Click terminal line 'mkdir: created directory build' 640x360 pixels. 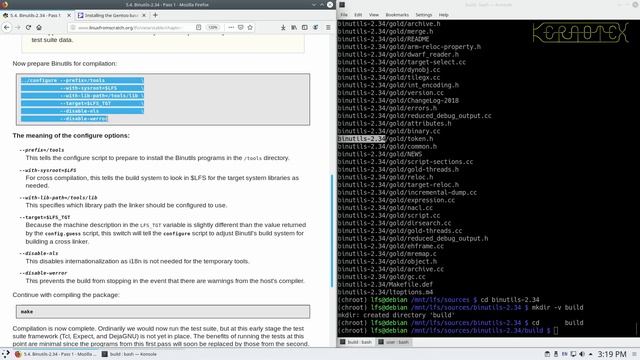click(395, 315)
